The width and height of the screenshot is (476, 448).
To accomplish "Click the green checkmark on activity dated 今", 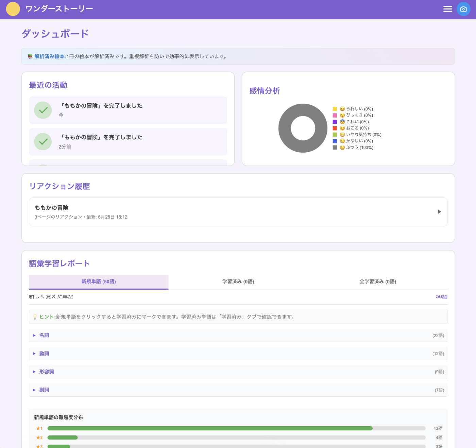I will click(43, 110).
